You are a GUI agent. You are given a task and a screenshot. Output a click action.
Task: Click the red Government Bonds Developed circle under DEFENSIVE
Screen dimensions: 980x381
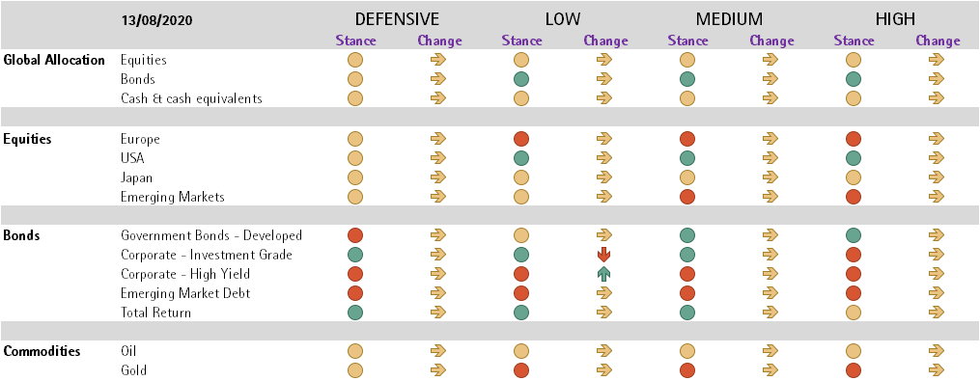point(355,235)
